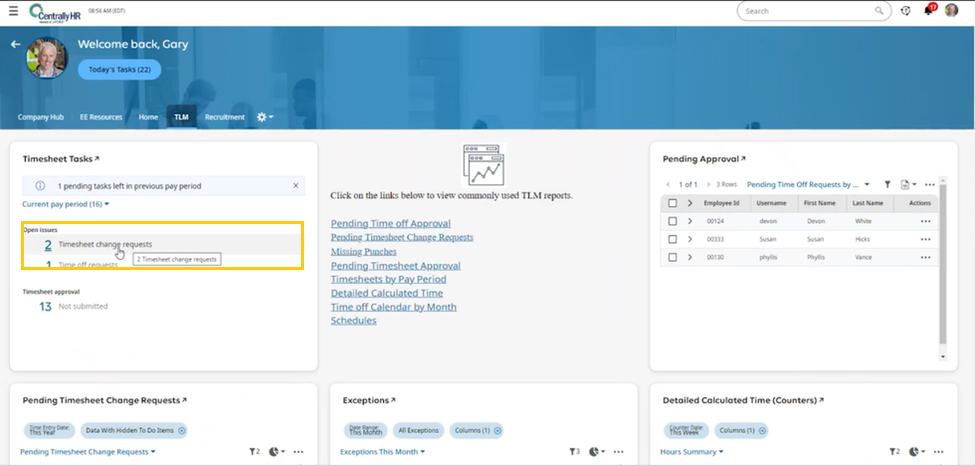Click the Time Entry Date This Year chip

point(50,430)
